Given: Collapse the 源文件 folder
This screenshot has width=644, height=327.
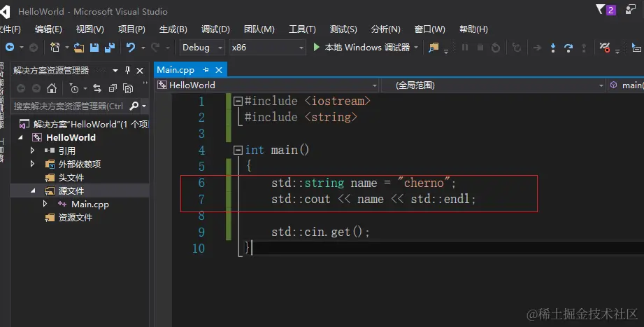Looking at the screenshot, I should [33, 191].
